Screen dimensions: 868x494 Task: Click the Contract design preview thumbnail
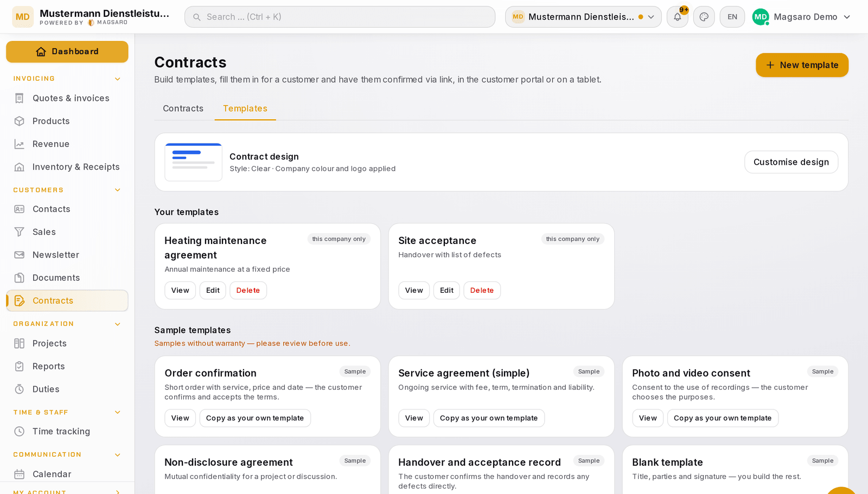(x=194, y=162)
